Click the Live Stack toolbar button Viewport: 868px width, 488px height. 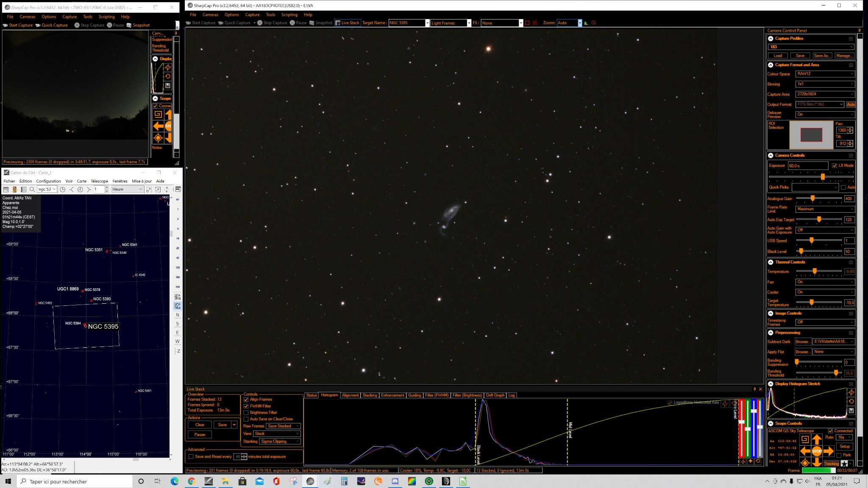click(x=347, y=23)
